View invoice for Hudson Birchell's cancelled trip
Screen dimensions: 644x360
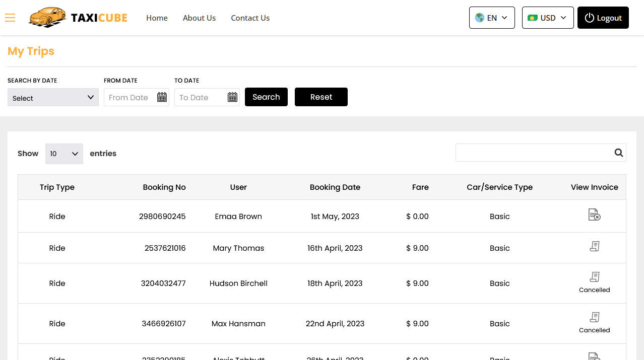coord(594,277)
